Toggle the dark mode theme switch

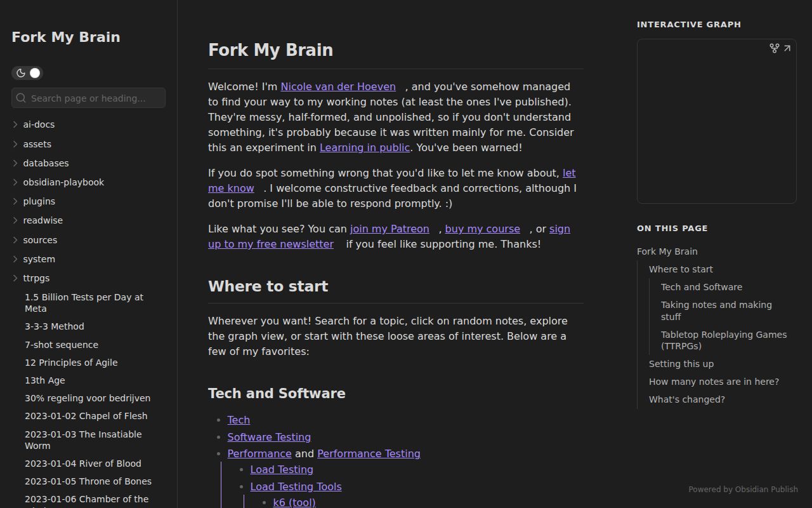[27, 73]
